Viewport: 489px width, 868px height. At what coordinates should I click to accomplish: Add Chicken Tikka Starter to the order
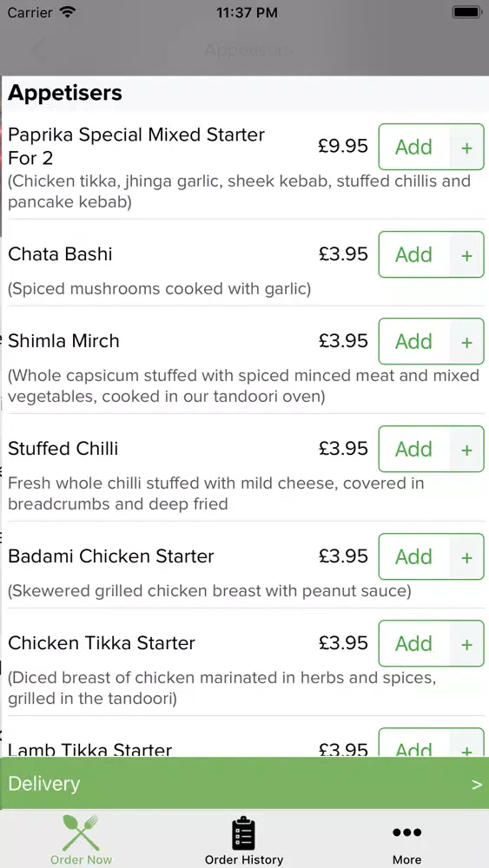pos(413,643)
